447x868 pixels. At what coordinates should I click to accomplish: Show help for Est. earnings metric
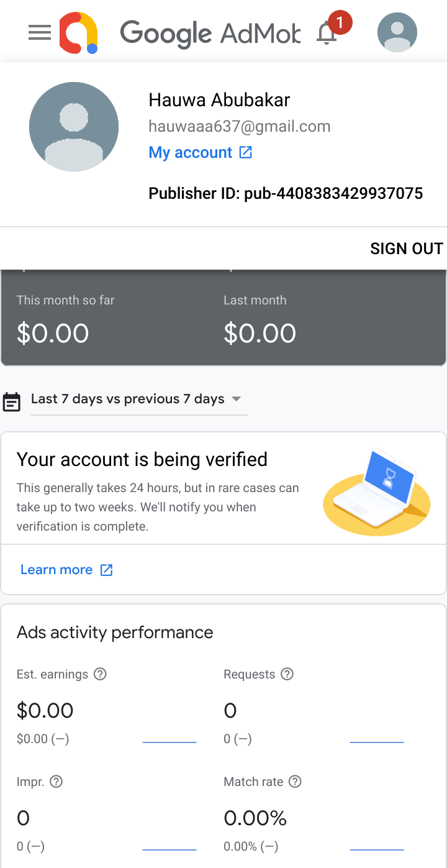100,674
